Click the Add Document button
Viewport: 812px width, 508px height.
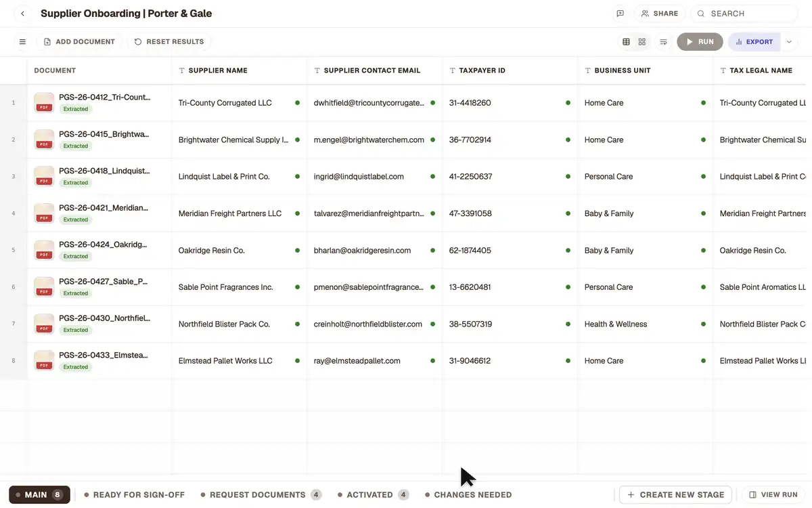point(79,42)
